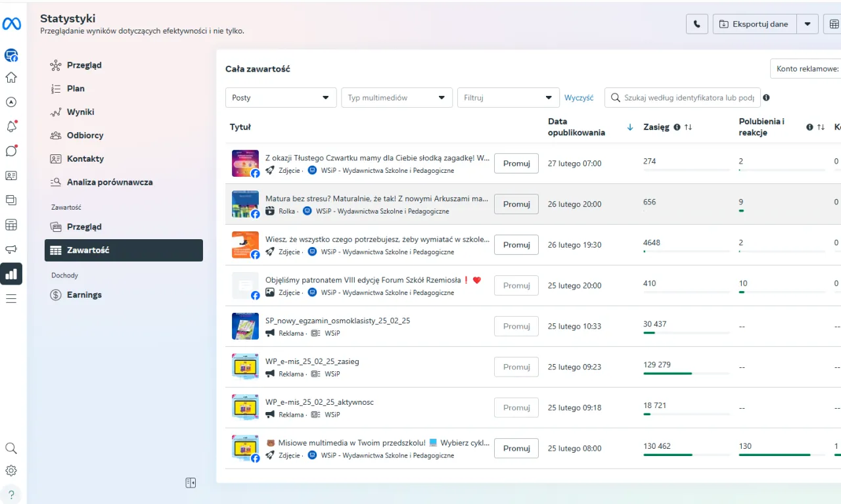841x504 pixels.
Task: Click the Meta logo icon
Action: pos(11,24)
